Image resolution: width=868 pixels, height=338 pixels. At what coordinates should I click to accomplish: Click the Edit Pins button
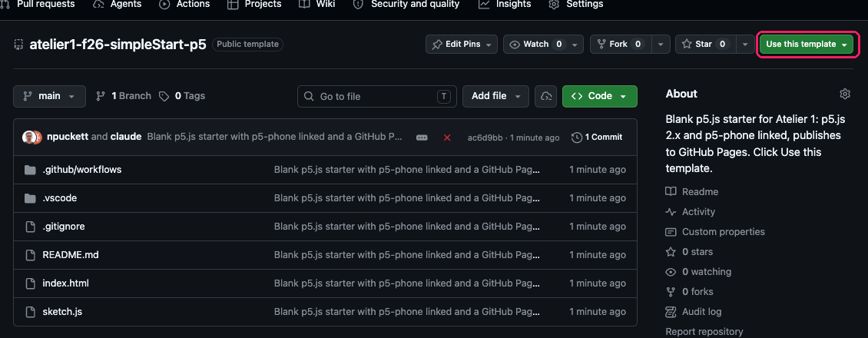pyautogui.click(x=462, y=45)
